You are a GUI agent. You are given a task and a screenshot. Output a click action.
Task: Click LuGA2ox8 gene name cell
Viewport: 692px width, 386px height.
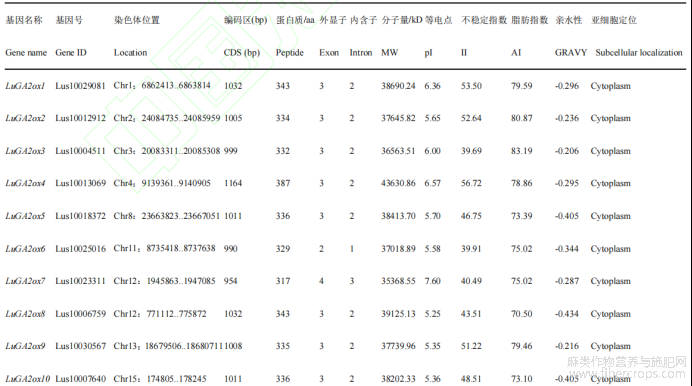pos(25,314)
